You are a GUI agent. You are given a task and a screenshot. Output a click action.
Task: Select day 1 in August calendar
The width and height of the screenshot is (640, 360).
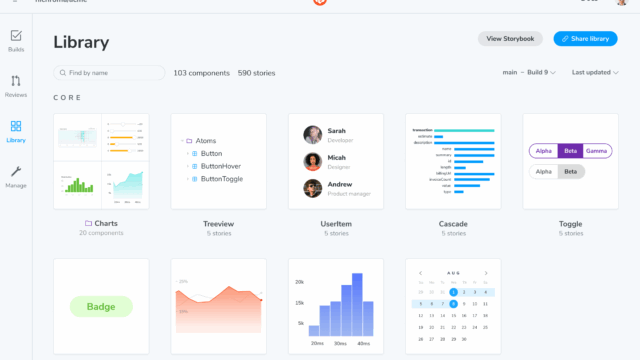click(x=453, y=292)
